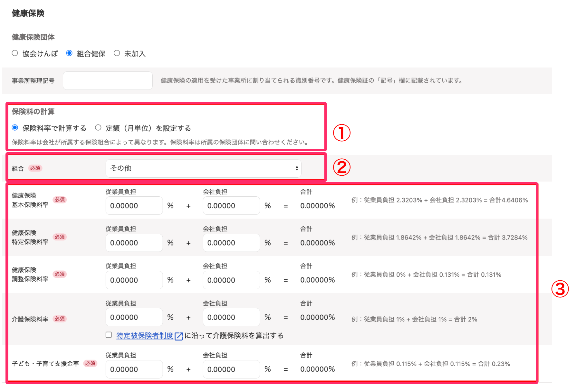The image size is (576, 392).
Task: Click example text 合計4.6406%
Action: 508,200
